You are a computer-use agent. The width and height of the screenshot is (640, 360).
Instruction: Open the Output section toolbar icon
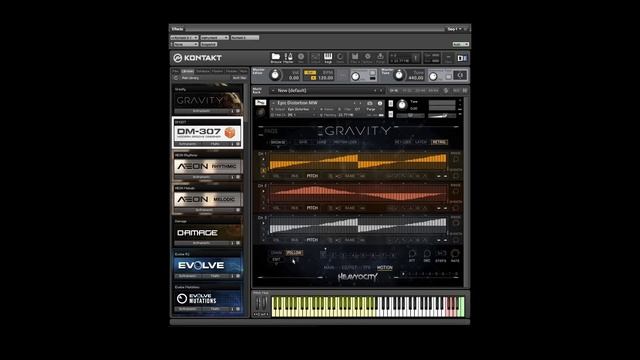tap(316, 58)
